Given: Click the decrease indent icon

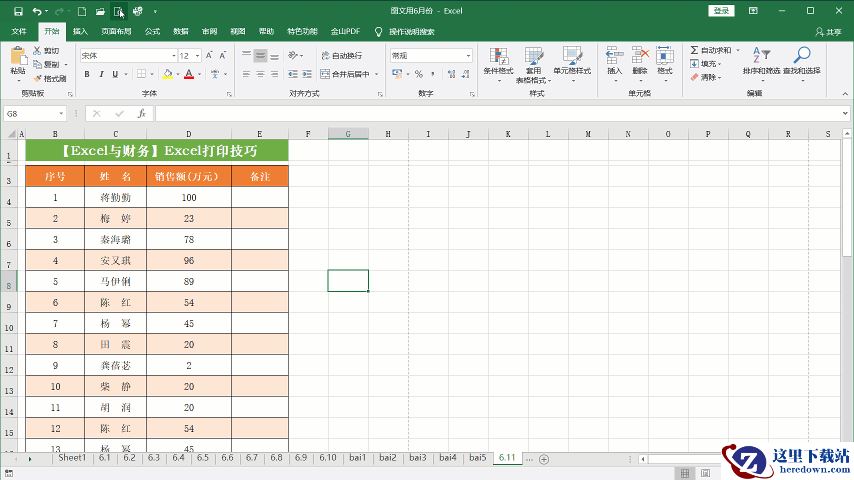Looking at the screenshot, I should point(293,74).
